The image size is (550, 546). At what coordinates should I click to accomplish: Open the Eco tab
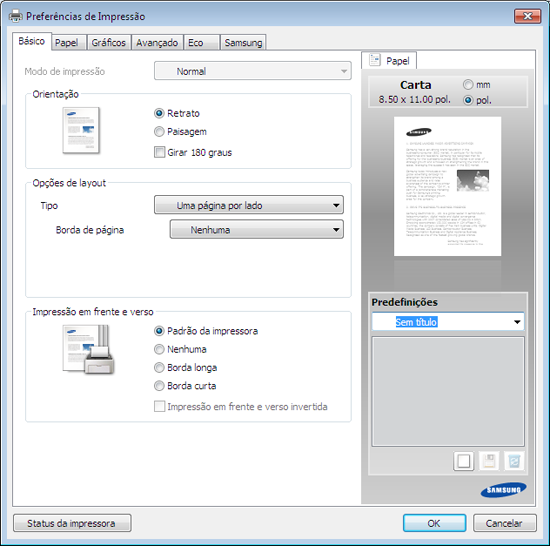(x=201, y=43)
